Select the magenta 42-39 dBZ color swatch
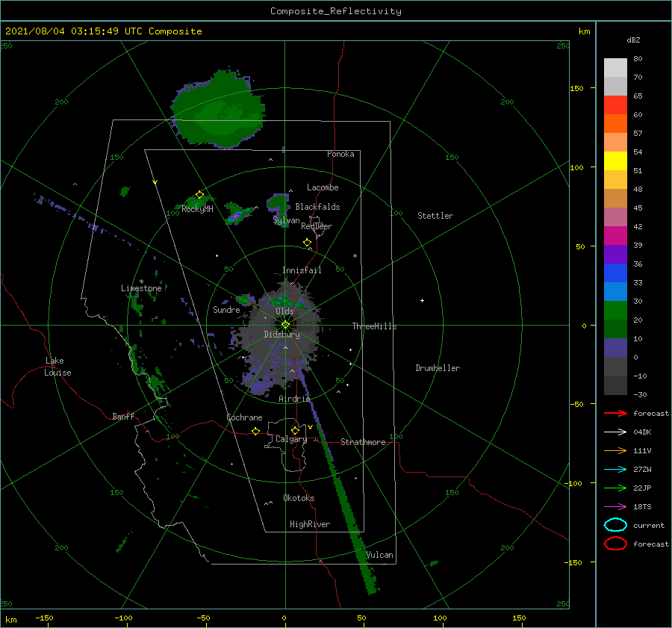The width and height of the screenshot is (672, 628). click(x=615, y=235)
